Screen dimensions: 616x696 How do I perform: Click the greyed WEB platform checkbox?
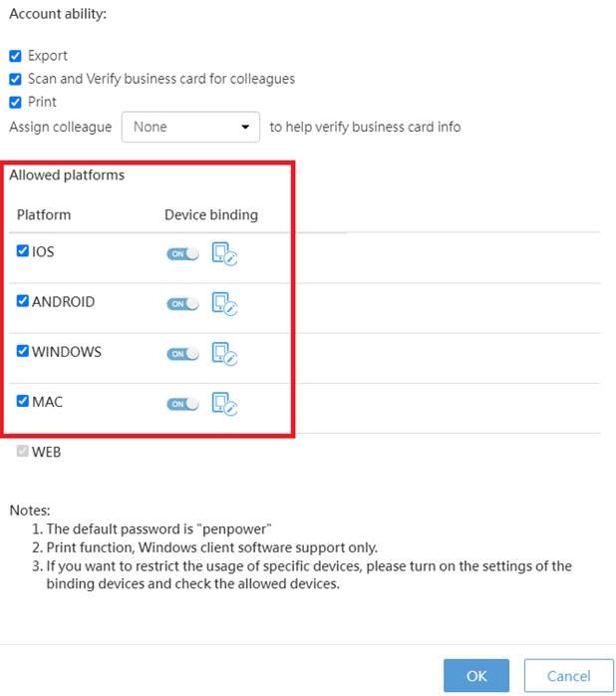coord(23,452)
